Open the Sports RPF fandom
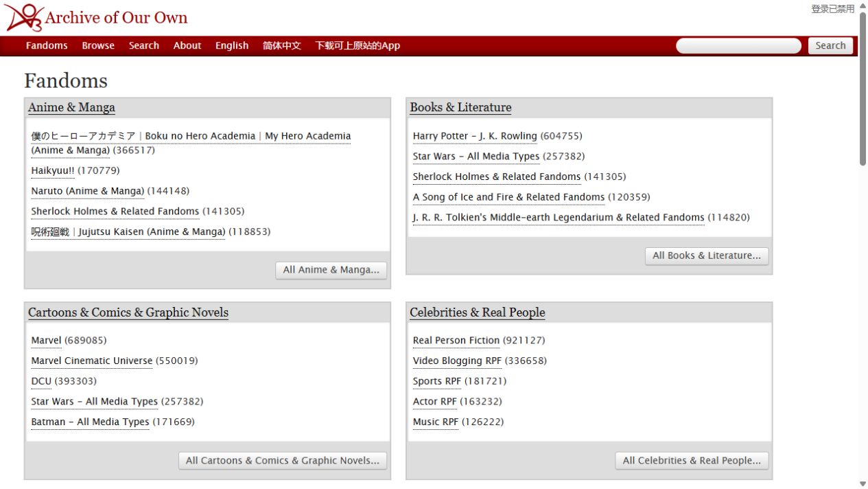868x489 pixels. click(x=437, y=381)
